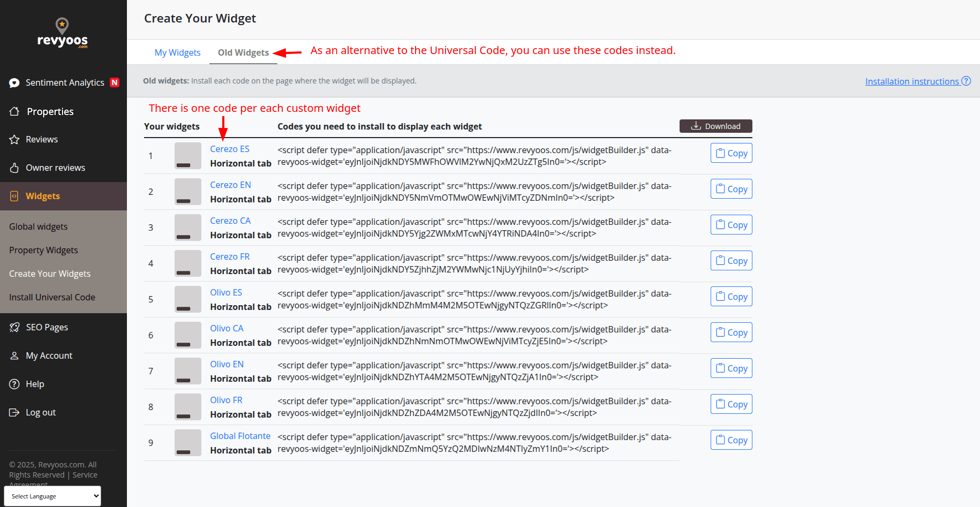Open Property Widgets submenu item
The image size is (980, 507).
43,251
